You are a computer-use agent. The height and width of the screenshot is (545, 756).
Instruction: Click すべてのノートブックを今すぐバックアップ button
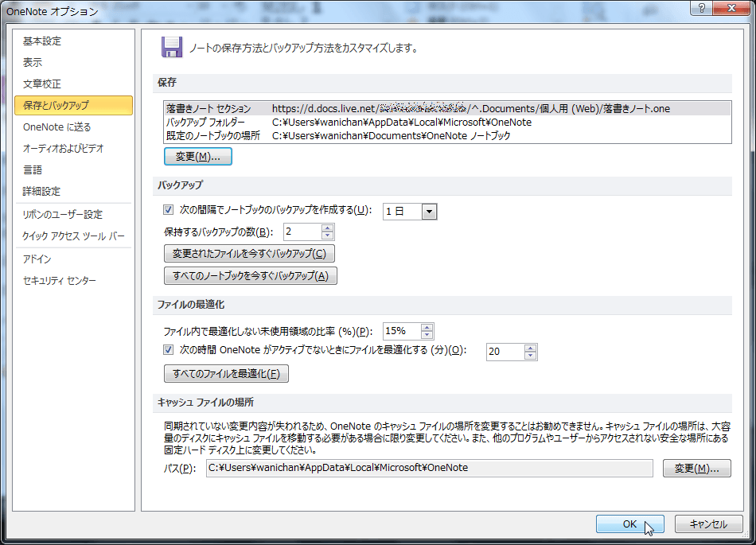250,275
